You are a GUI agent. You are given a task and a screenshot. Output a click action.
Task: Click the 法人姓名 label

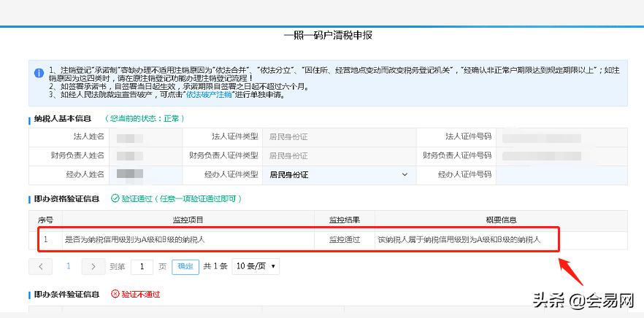pyautogui.click(x=89, y=136)
